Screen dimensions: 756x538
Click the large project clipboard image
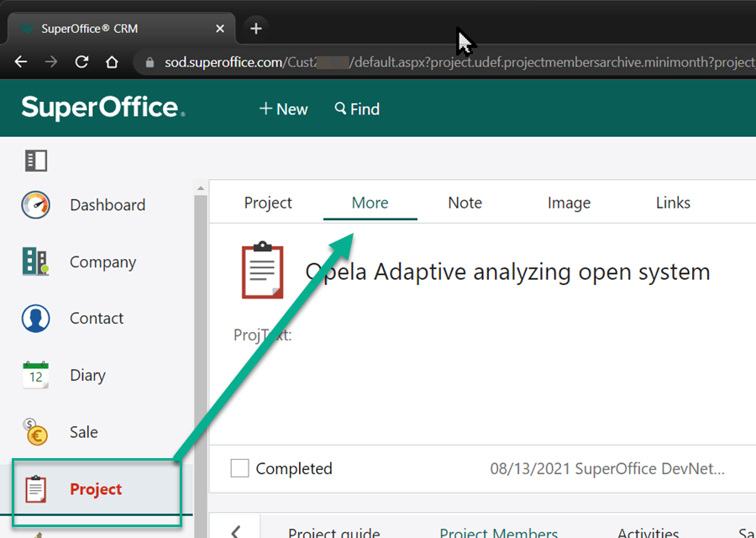262,272
